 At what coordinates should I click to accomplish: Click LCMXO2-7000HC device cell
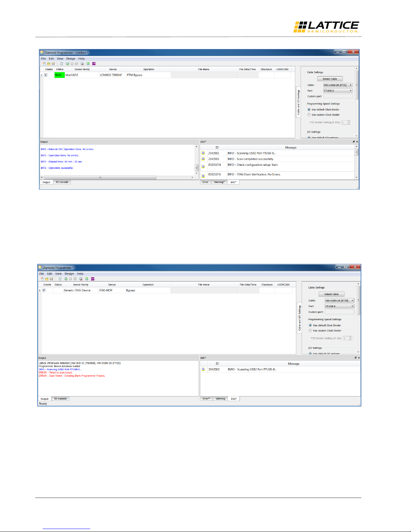pos(112,75)
